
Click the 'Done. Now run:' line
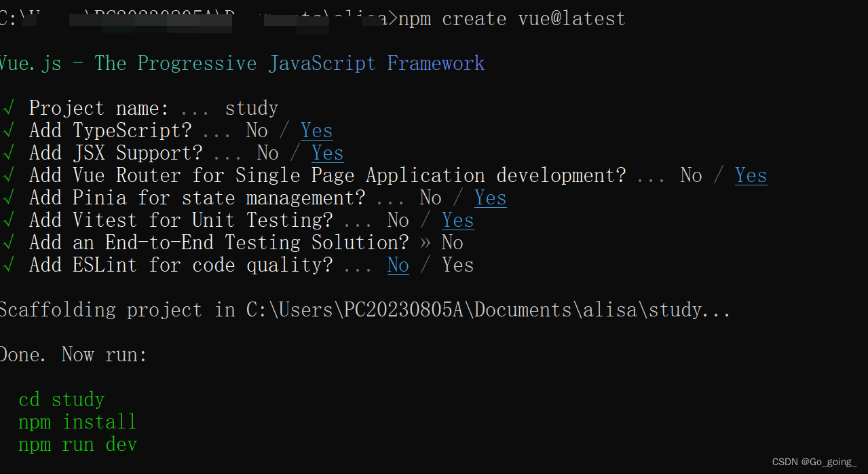(x=73, y=354)
